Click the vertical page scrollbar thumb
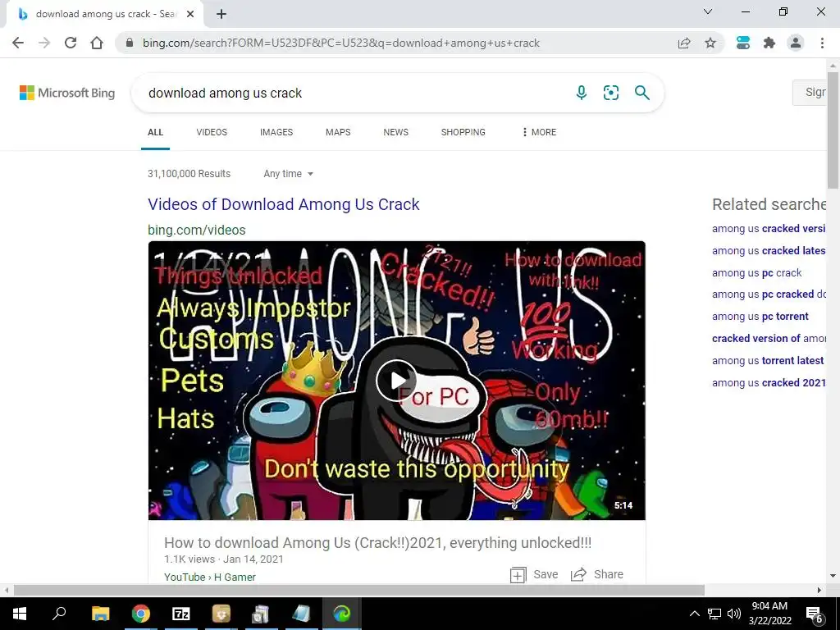Image resolution: width=840 pixels, height=630 pixels. (833, 130)
